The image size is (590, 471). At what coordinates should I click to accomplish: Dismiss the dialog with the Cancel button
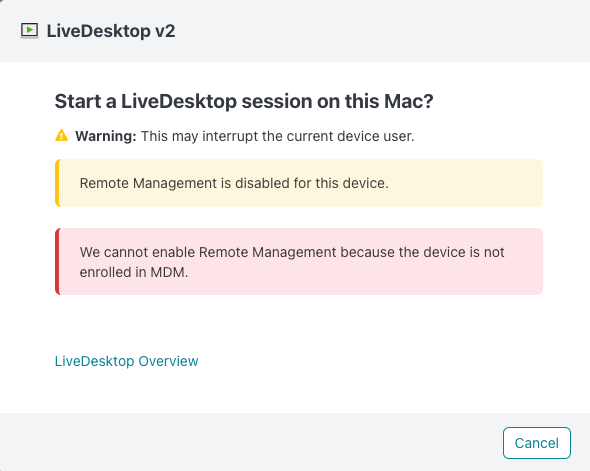tap(537, 443)
